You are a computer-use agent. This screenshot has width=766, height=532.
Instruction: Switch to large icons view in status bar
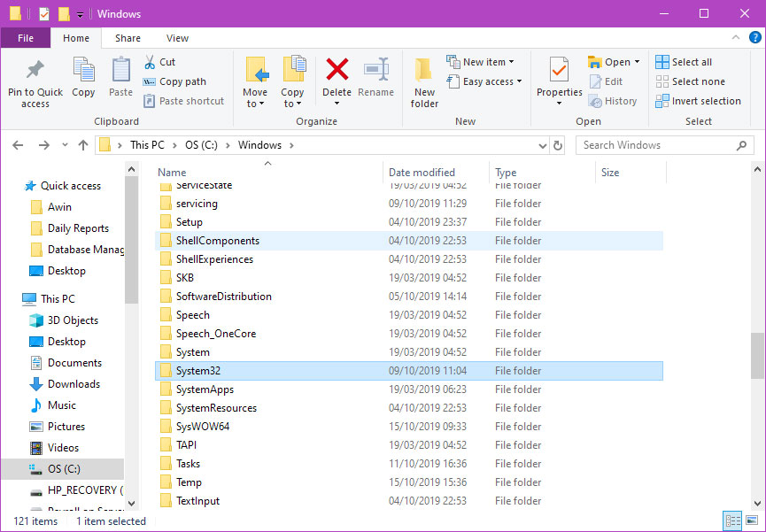[x=753, y=520]
